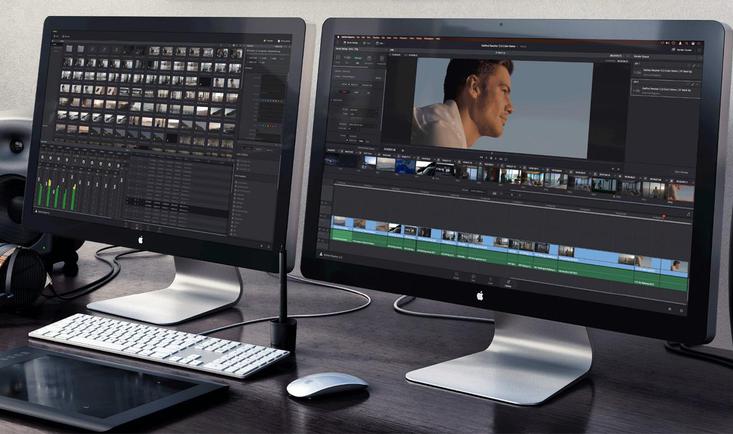Viewport: 733px width, 434px height.
Task: Click the red circular icon above timeline's right end
Action: (x=664, y=215)
